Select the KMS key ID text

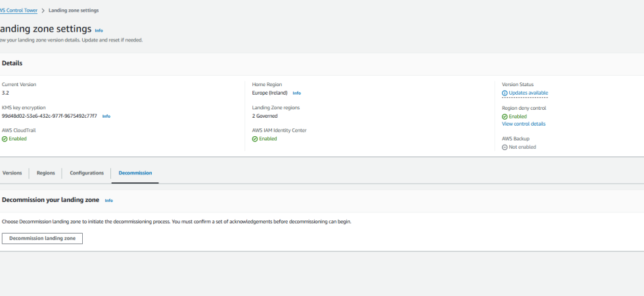49,116
